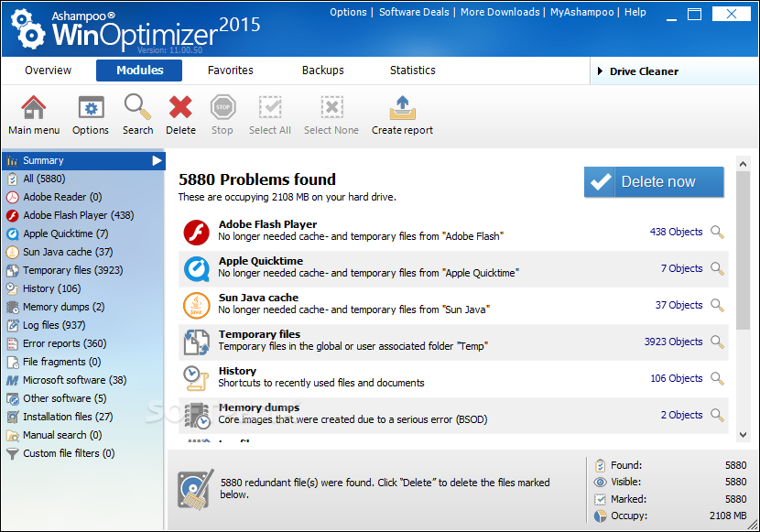The height and width of the screenshot is (532, 760).
Task: Click the Stop sign icon
Action: coord(223,107)
